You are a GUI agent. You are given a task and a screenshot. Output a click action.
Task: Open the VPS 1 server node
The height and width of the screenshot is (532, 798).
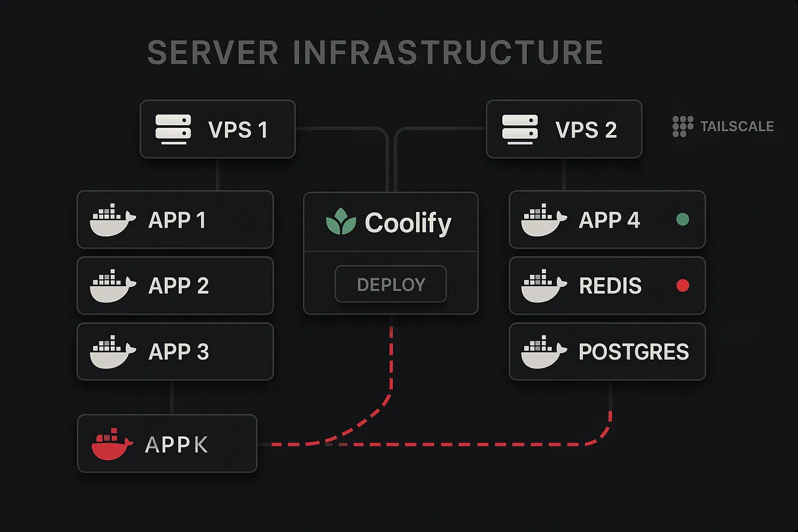coord(218,129)
